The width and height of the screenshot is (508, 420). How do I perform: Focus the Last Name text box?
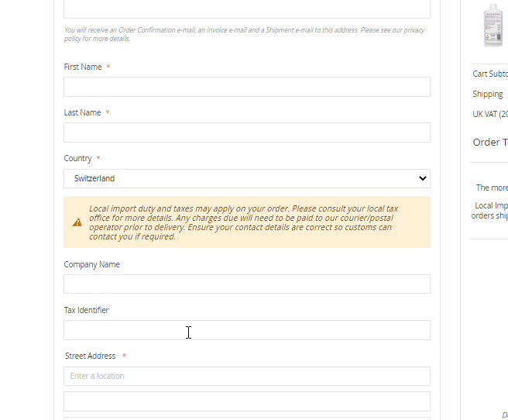[x=246, y=133]
